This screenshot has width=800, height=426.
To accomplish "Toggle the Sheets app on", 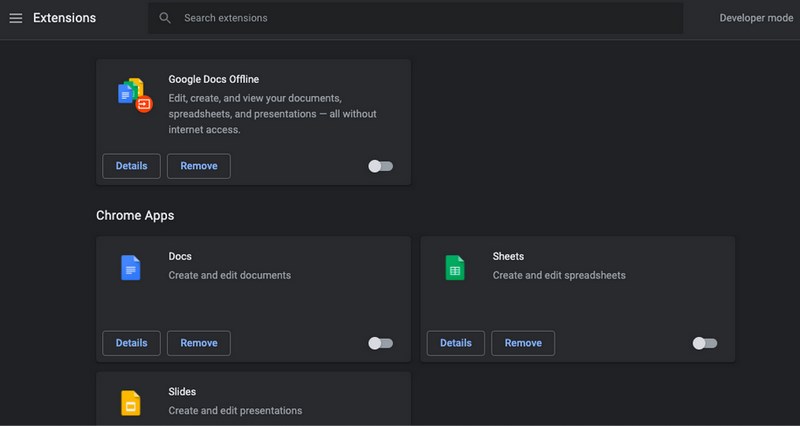I will 705,343.
